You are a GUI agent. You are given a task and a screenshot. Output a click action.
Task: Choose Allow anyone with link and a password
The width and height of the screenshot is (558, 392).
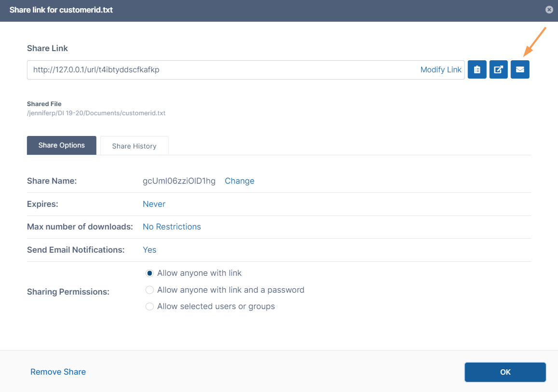click(x=150, y=290)
